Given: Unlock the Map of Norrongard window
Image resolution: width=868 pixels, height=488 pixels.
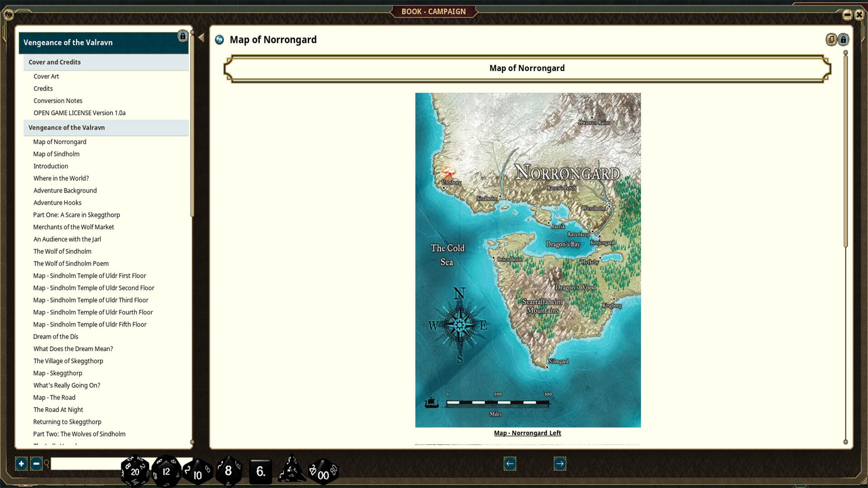Looking at the screenshot, I should pyautogui.click(x=844, y=39).
